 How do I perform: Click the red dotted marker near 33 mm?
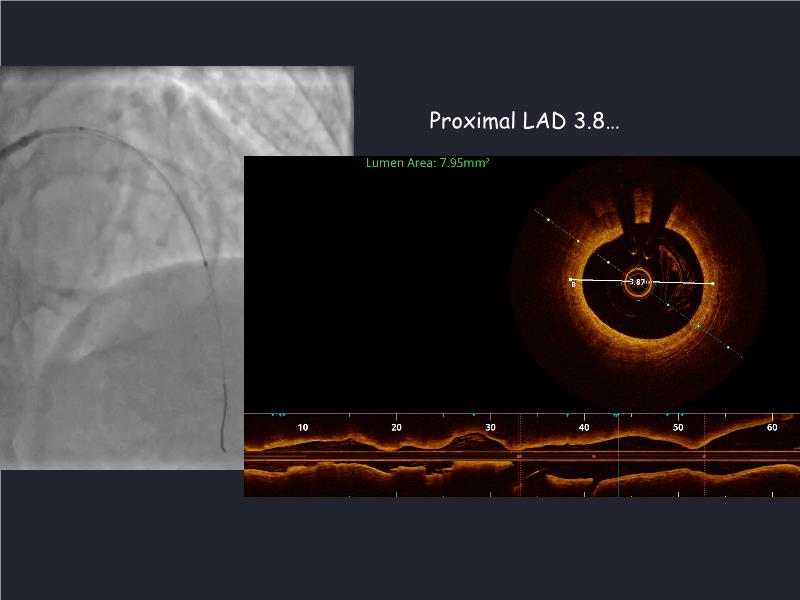click(x=520, y=455)
